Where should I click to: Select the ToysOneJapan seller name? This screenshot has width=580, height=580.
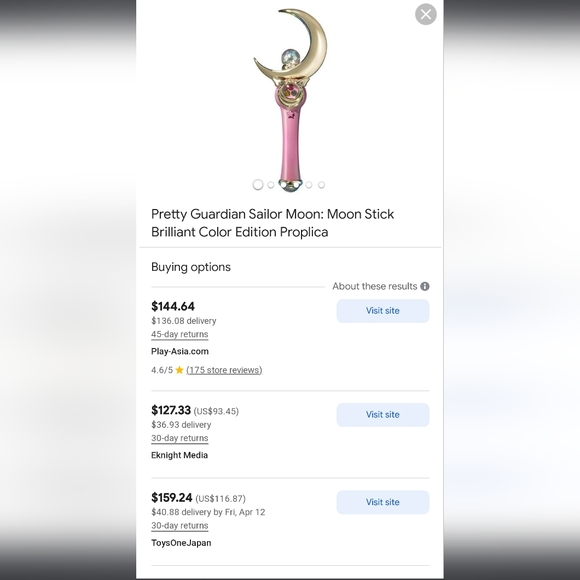click(x=181, y=543)
